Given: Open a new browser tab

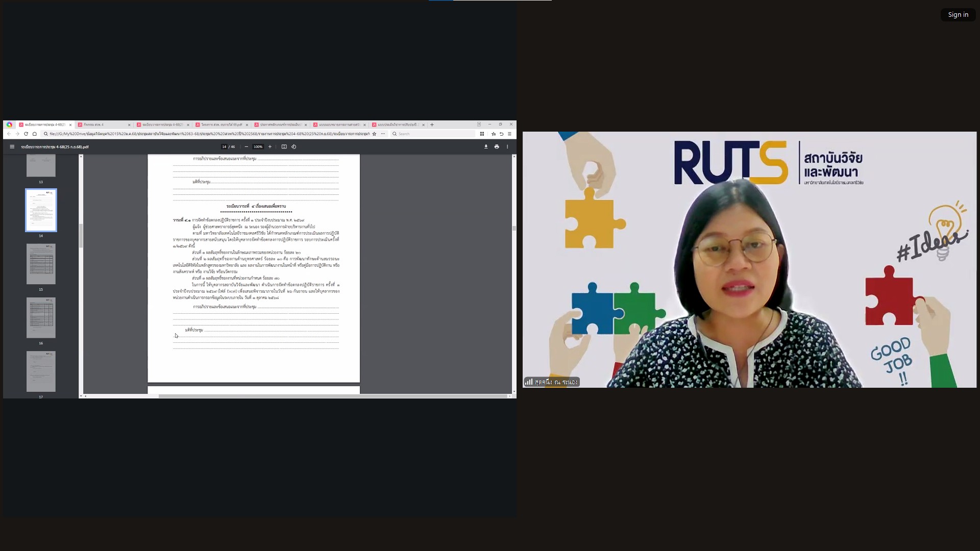Looking at the screenshot, I should (x=432, y=125).
